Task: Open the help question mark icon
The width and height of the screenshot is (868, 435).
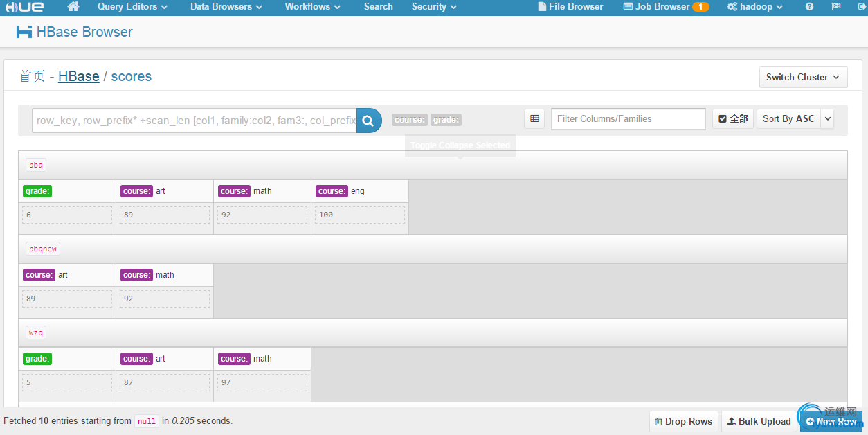Action: [x=809, y=7]
